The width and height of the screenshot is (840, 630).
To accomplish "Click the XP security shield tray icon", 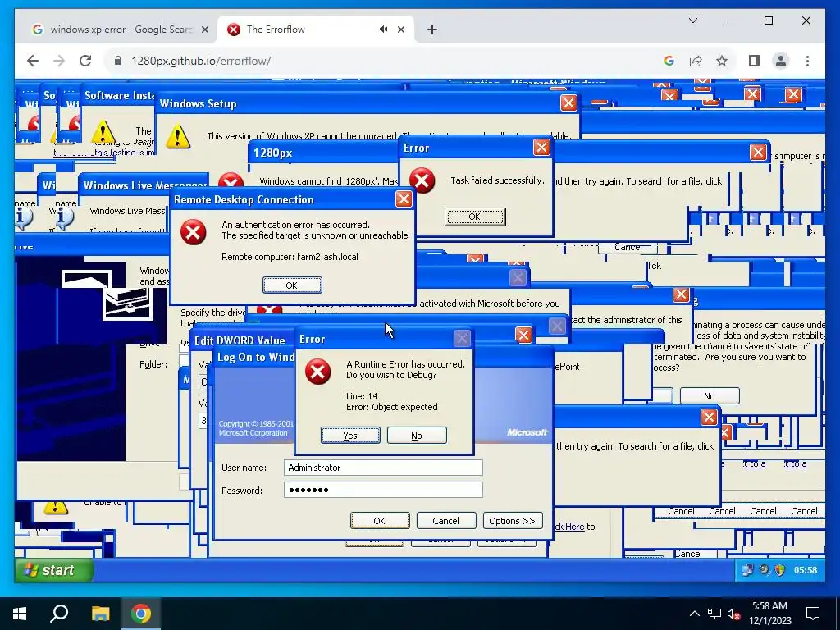I will click(x=779, y=570).
